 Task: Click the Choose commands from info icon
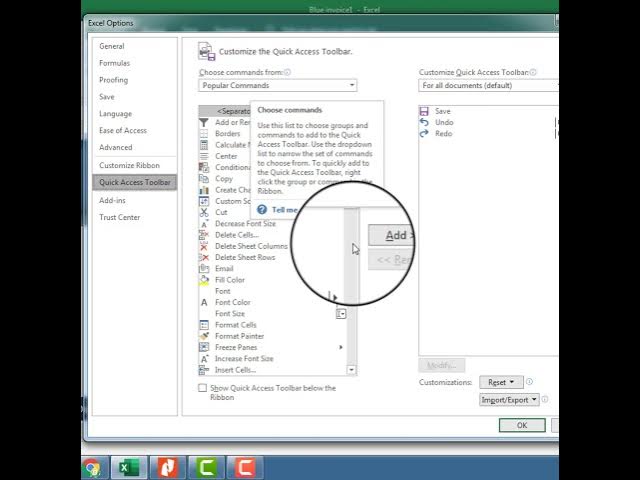click(287, 72)
